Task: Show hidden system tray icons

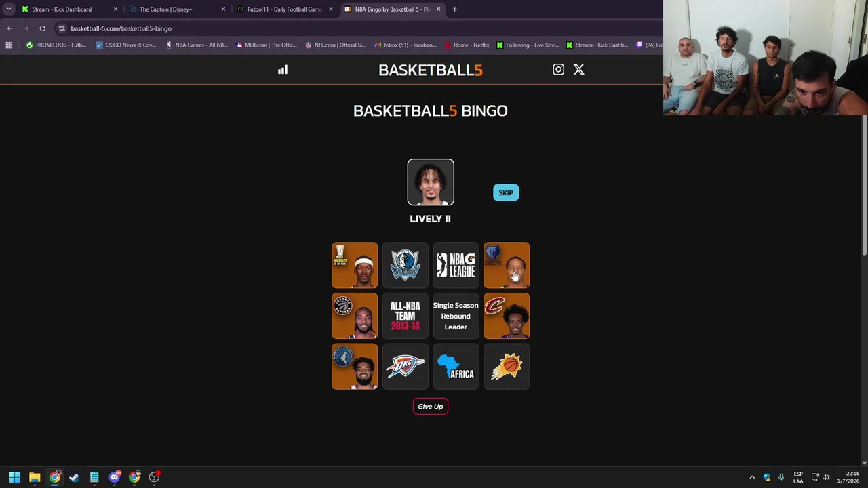Action: 752,477
